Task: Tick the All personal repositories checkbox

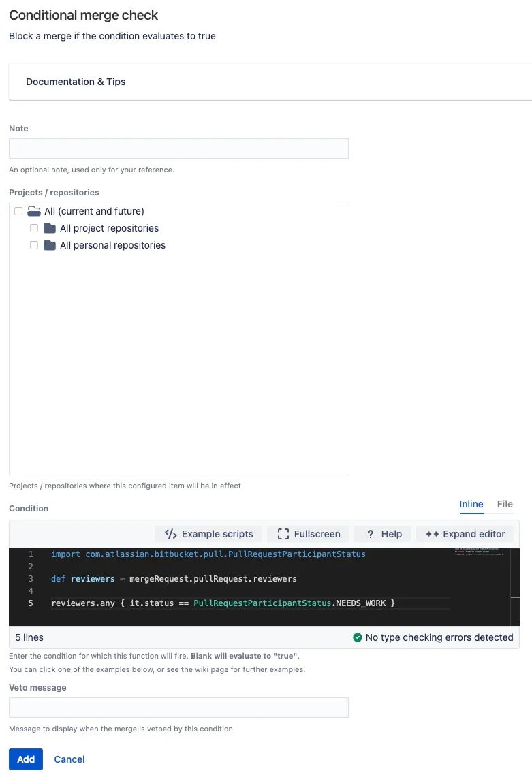Action: tap(34, 245)
